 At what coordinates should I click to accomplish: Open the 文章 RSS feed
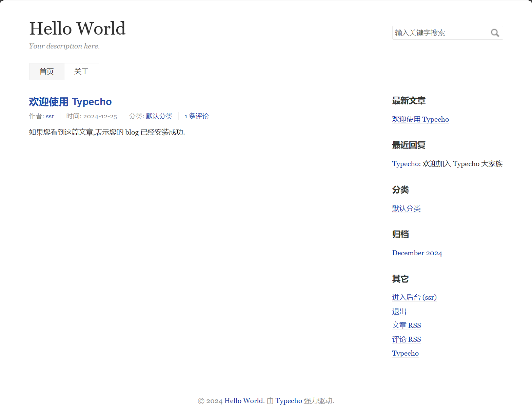(406, 325)
